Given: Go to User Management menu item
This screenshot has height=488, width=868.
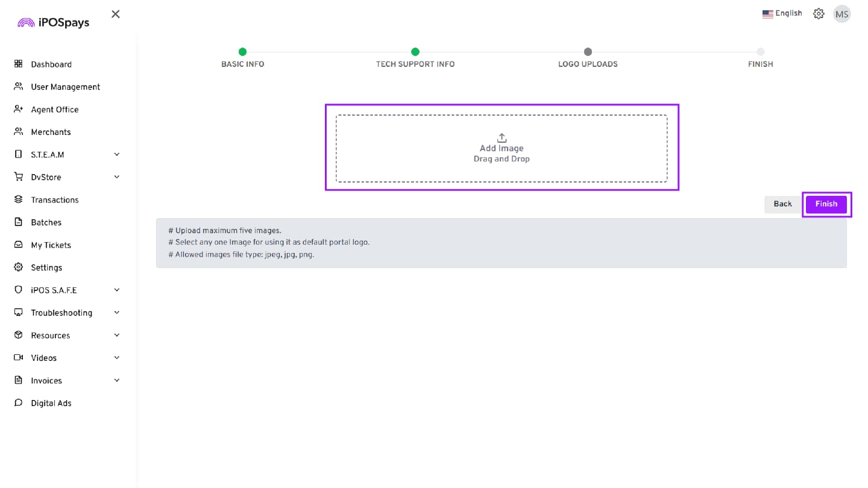Looking at the screenshot, I should click(65, 87).
